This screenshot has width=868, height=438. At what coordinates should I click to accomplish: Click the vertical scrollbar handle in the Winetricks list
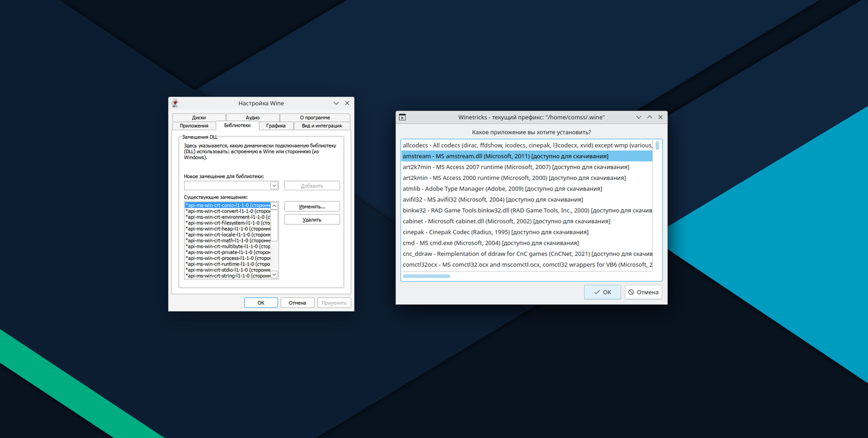pos(657,146)
